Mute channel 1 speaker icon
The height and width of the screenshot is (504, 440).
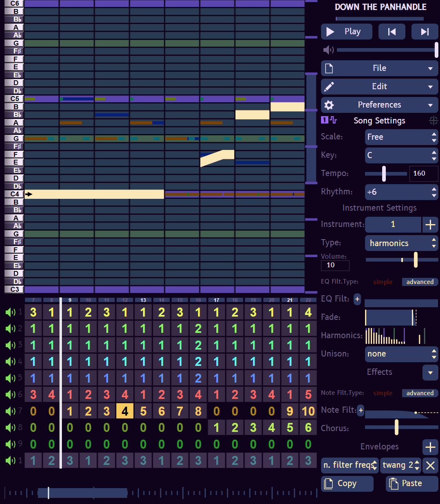[x=10, y=313]
